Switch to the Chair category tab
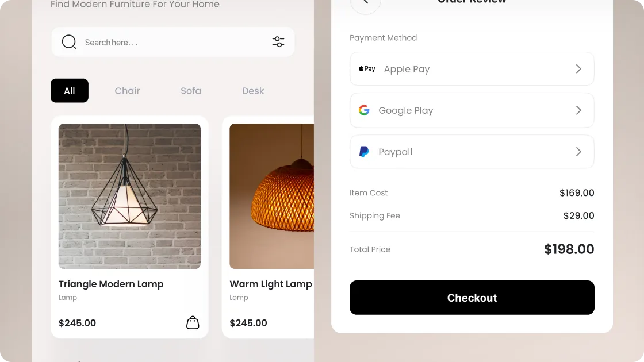Image resolution: width=644 pixels, height=362 pixels. pyautogui.click(x=127, y=91)
